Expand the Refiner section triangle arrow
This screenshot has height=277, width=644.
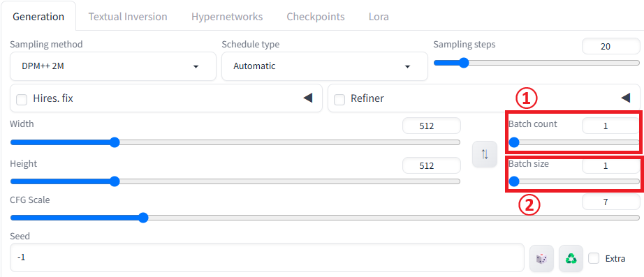(x=625, y=98)
